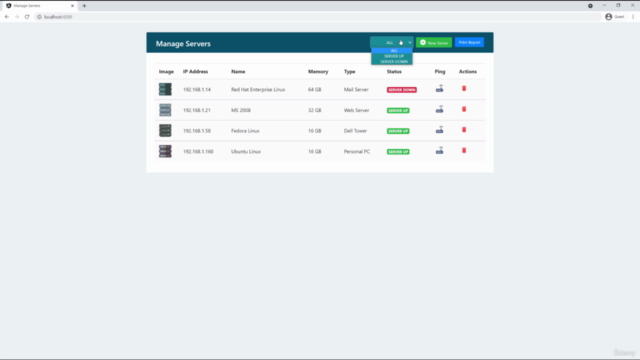The width and height of the screenshot is (640, 360).
Task: Select ALL option in filter list
Action: point(392,51)
